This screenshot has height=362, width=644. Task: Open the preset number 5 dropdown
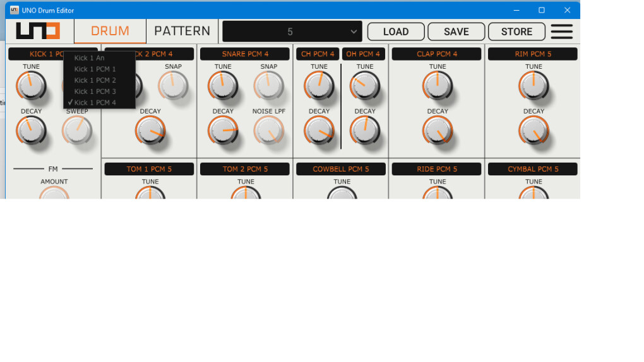[292, 32]
